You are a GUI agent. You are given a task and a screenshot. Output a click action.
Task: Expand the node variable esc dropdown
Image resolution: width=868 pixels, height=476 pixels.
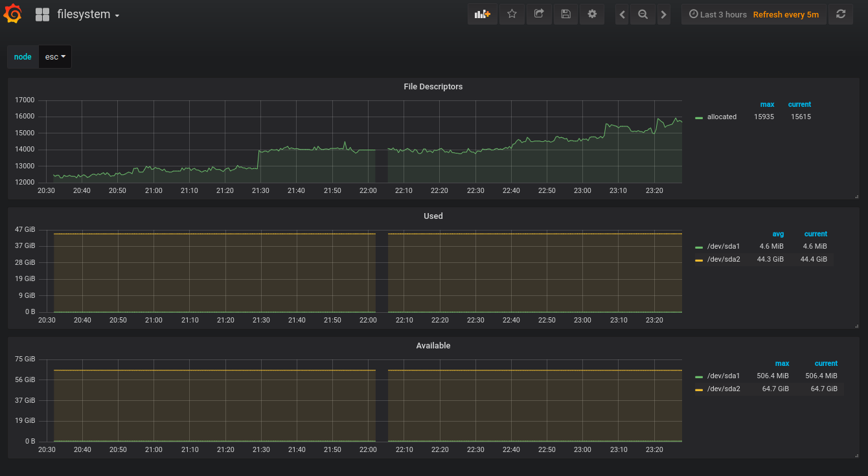coord(55,57)
